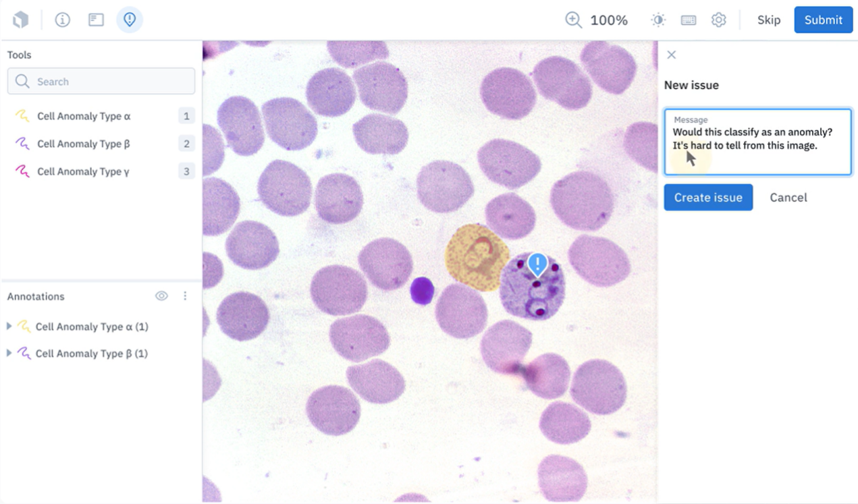Close the New issue panel
The width and height of the screenshot is (858, 504).
(x=671, y=55)
